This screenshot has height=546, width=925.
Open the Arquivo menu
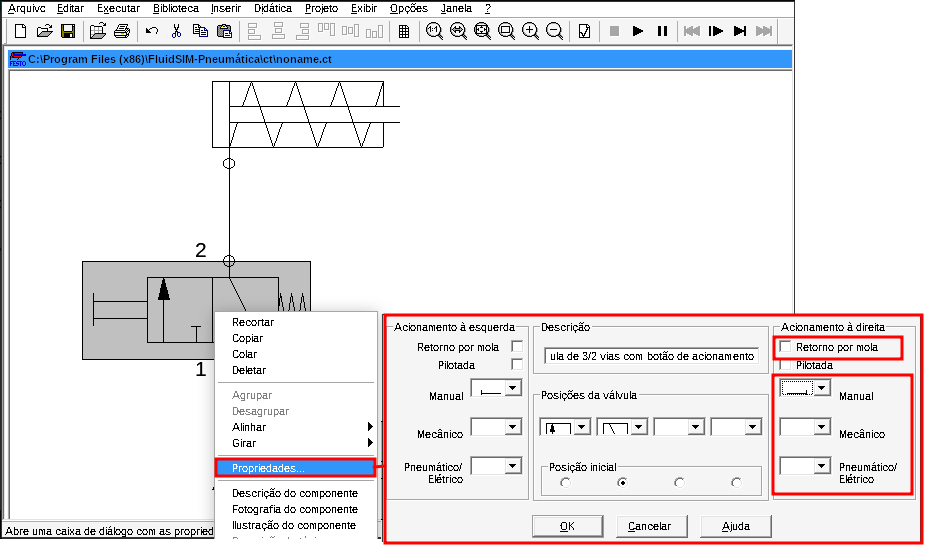tap(27, 8)
